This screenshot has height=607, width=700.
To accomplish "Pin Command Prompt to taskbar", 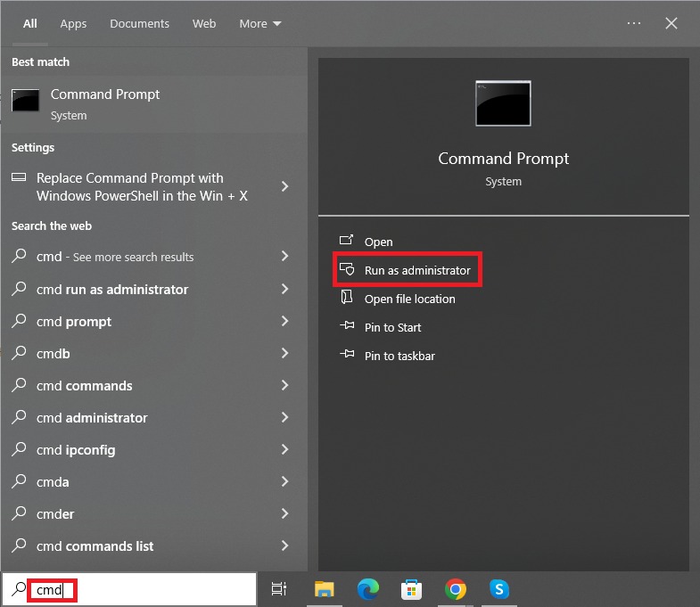I will coord(399,356).
